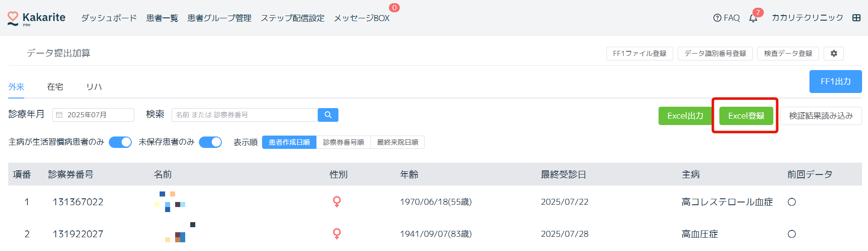
Task: Click the settings gear button
Action: tap(834, 54)
